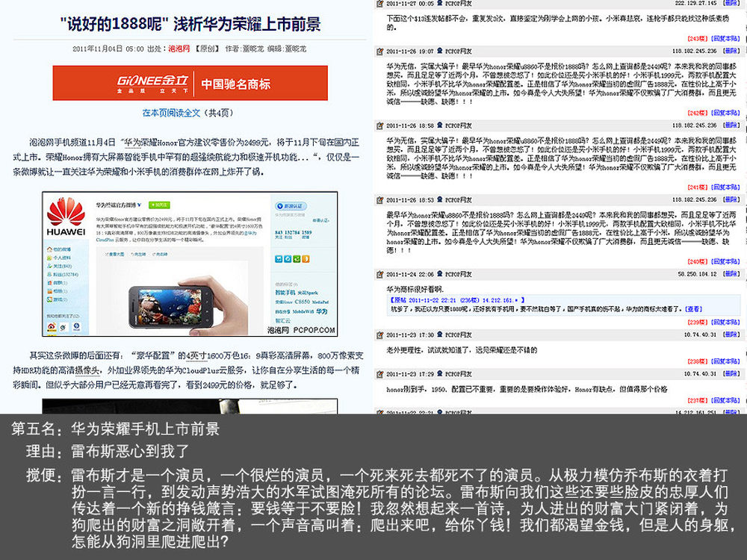747x560 pixels.
Task: Open the 泡泡网 source link under the title
Action: pyautogui.click(x=179, y=49)
